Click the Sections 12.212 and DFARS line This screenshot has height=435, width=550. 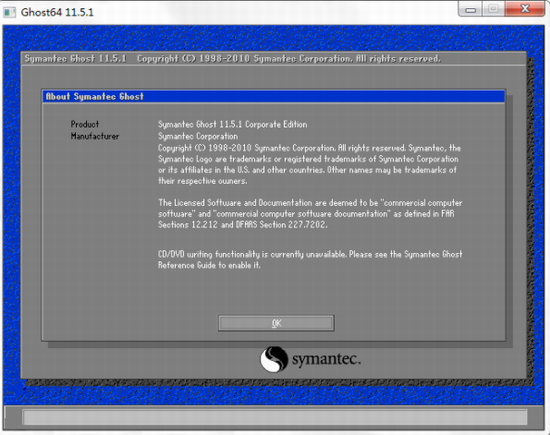click(242, 225)
